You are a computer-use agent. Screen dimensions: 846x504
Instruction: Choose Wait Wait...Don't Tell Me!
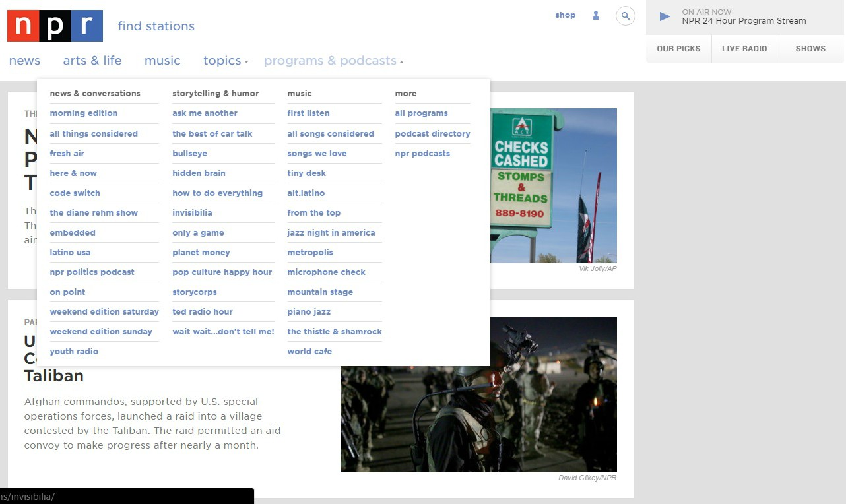click(x=224, y=331)
